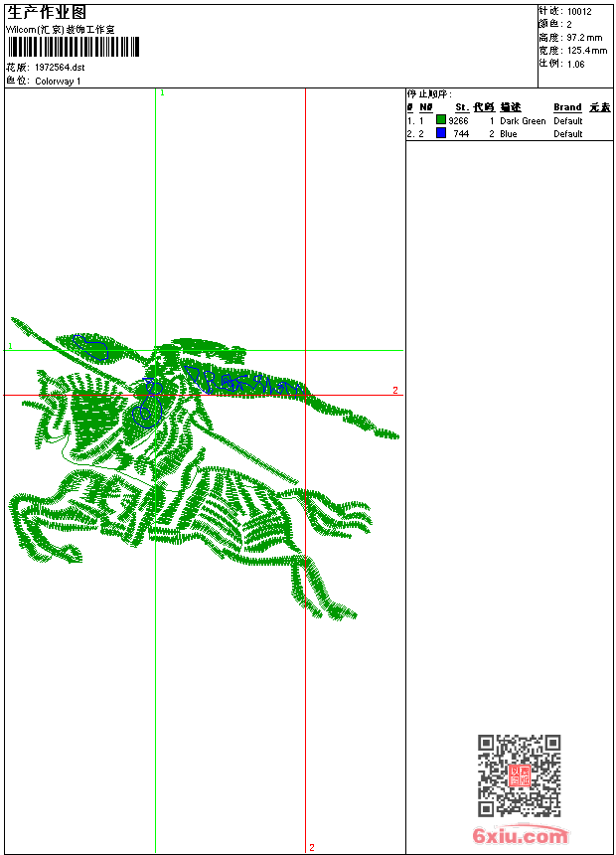Select stitch count value 10012
Image resolution: width=616 pixels, height=855 pixels.
579,12
